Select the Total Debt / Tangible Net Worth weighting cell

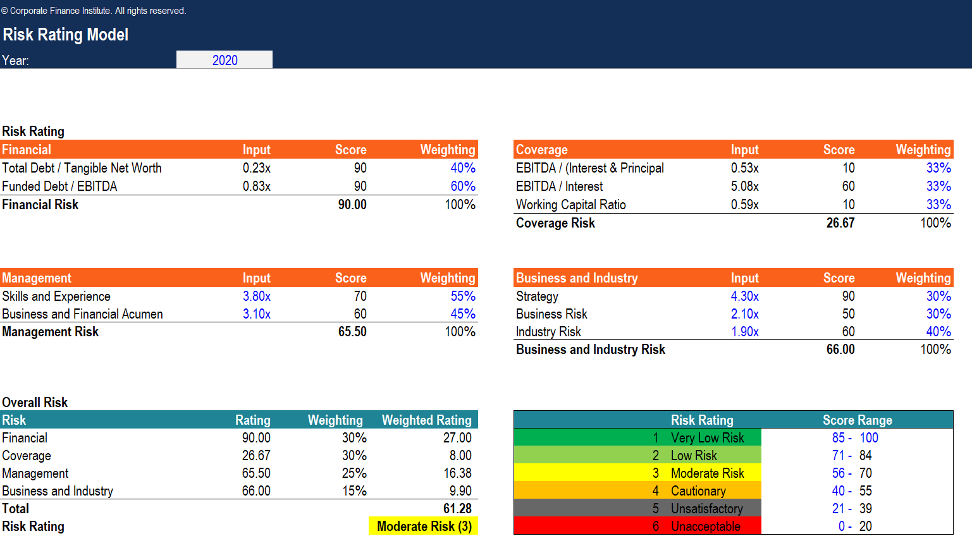462,168
